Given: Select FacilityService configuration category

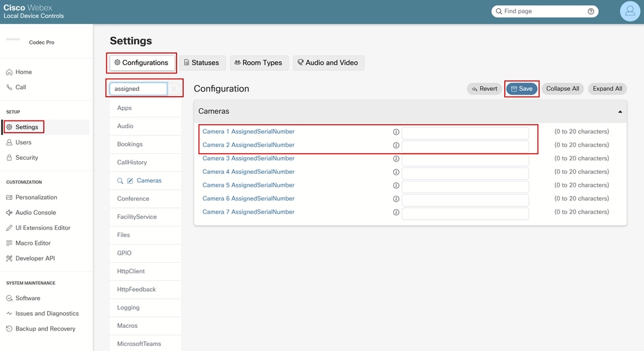Looking at the screenshot, I should point(146,217).
